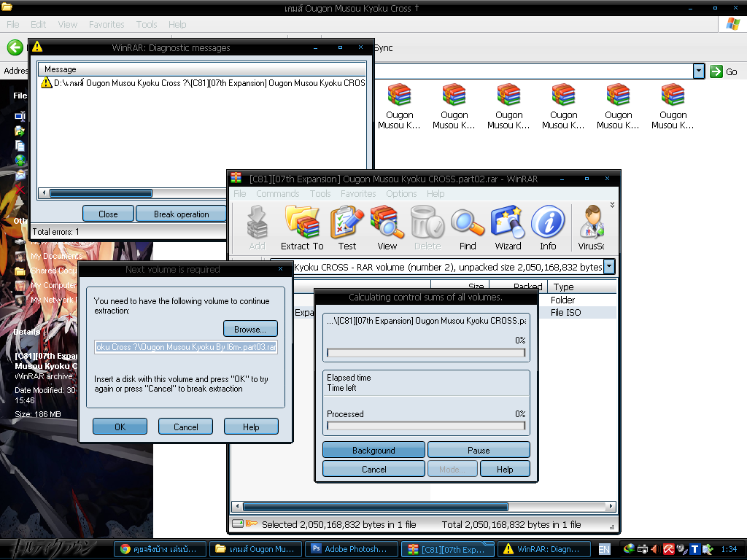Click the EN language indicator in taskbar
Image resolution: width=747 pixels, height=560 pixels.
pyautogui.click(x=604, y=549)
